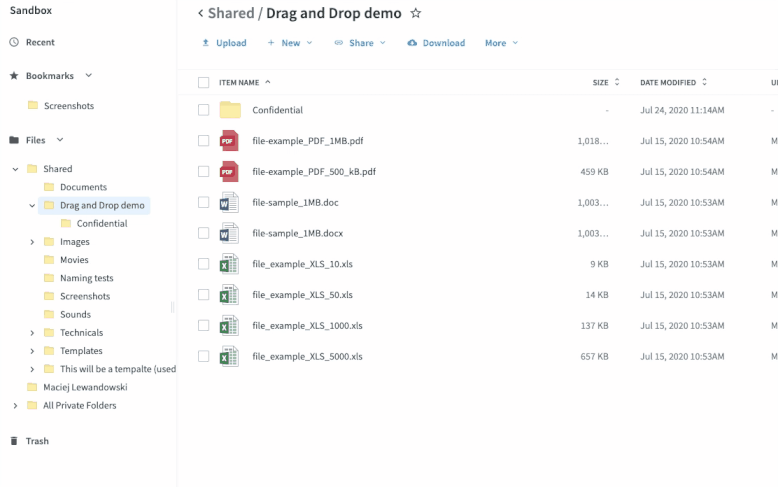The height and width of the screenshot is (487, 778).
Task: Expand the Images folder in tree
Action: (32, 242)
